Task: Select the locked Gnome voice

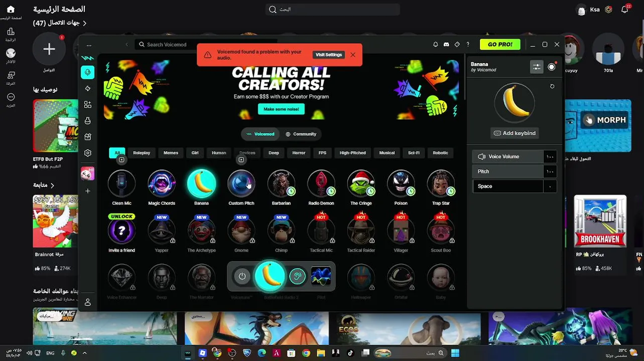Action: (x=241, y=231)
